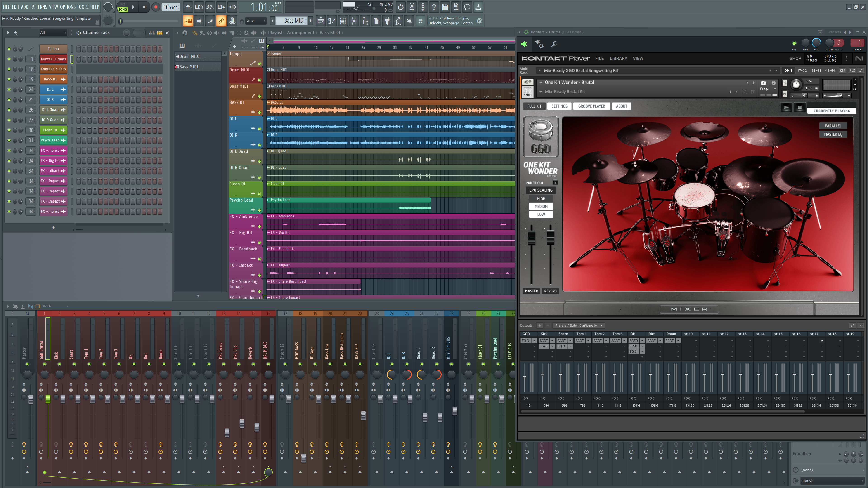Open the channel filter All dropdown

[x=53, y=33]
